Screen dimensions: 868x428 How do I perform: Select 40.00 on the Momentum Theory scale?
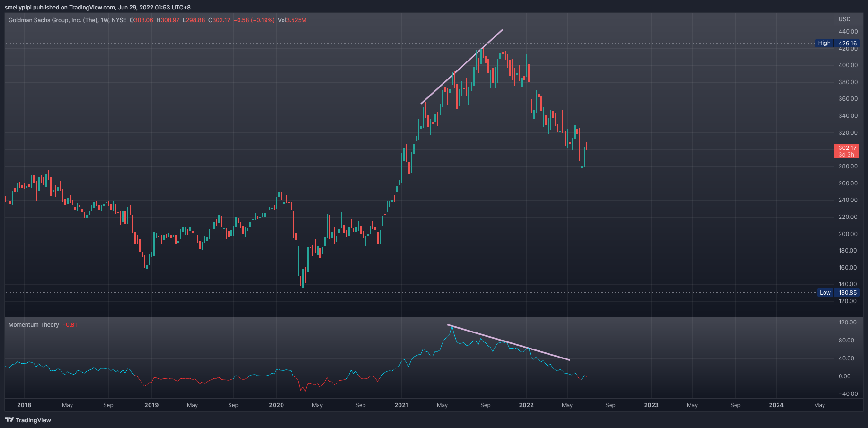847,358
